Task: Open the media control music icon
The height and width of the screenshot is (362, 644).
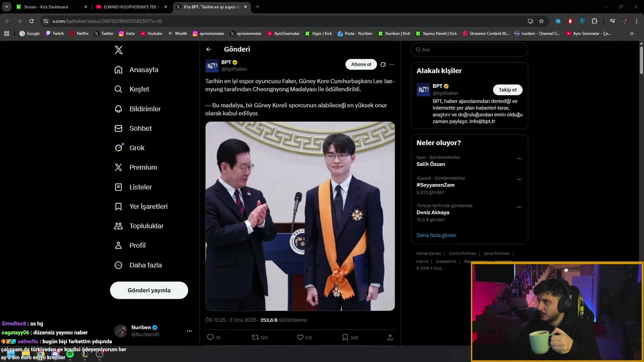Action: [612, 21]
